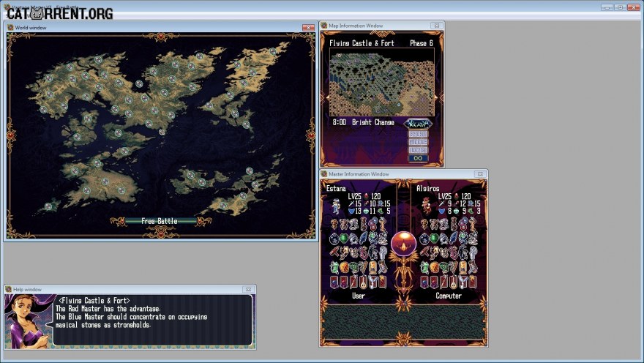Screen dimensions: 644x363
Task: Close the Help window
Action: coord(248,290)
